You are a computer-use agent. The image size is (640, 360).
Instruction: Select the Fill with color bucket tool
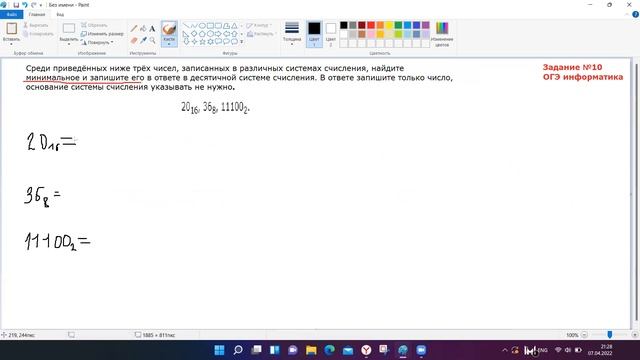point(143,29)
